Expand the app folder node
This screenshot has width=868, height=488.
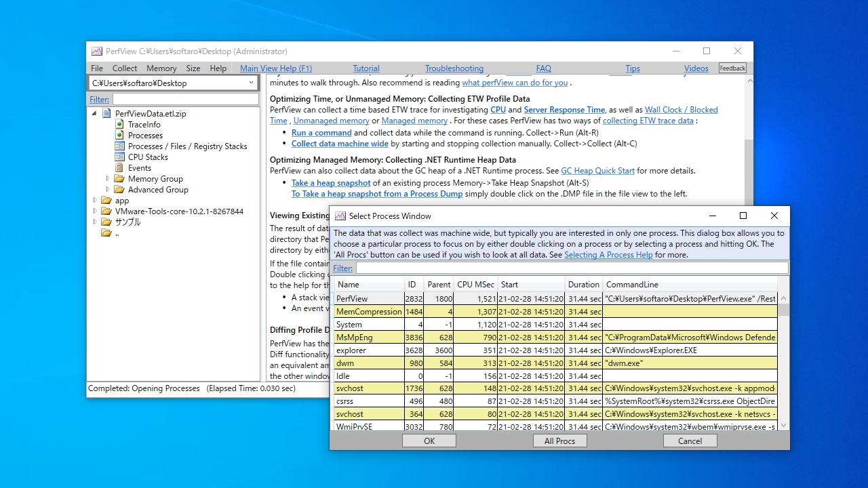click(95, 201)
